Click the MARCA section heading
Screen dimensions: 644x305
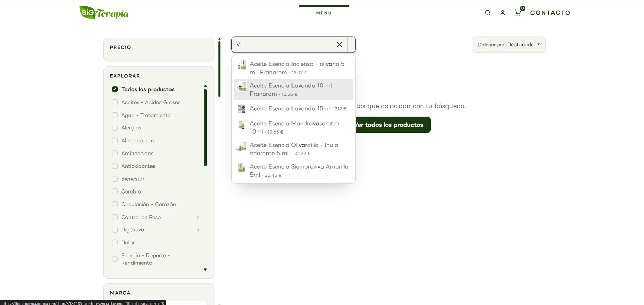[x=120, y=293]
